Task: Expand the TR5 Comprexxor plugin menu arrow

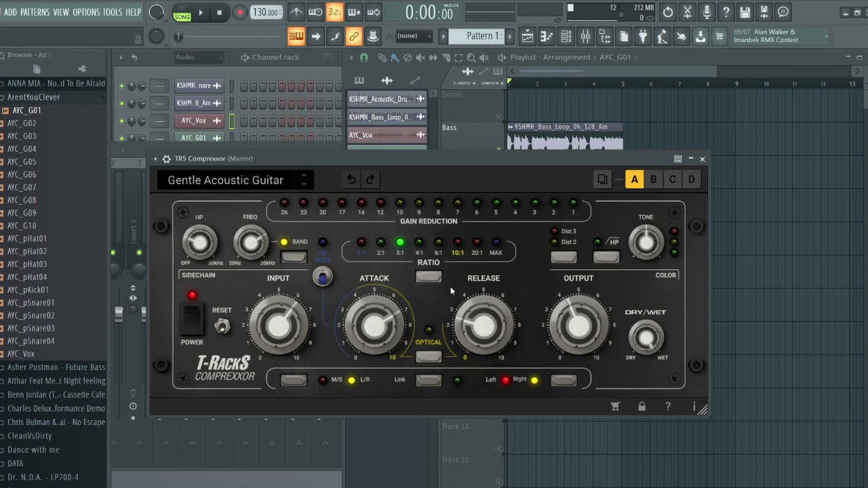Action: [x=155, y=159]
